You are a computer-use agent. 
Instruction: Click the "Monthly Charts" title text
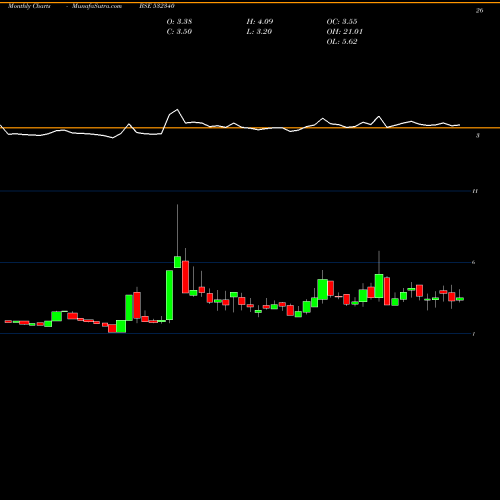[x=29, y=6]
